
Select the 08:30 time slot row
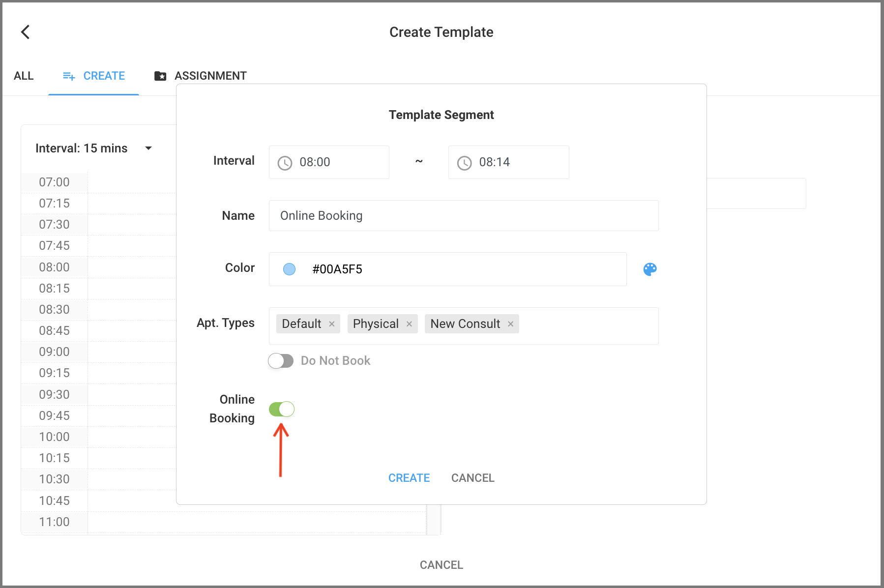[x=98, y=309]
